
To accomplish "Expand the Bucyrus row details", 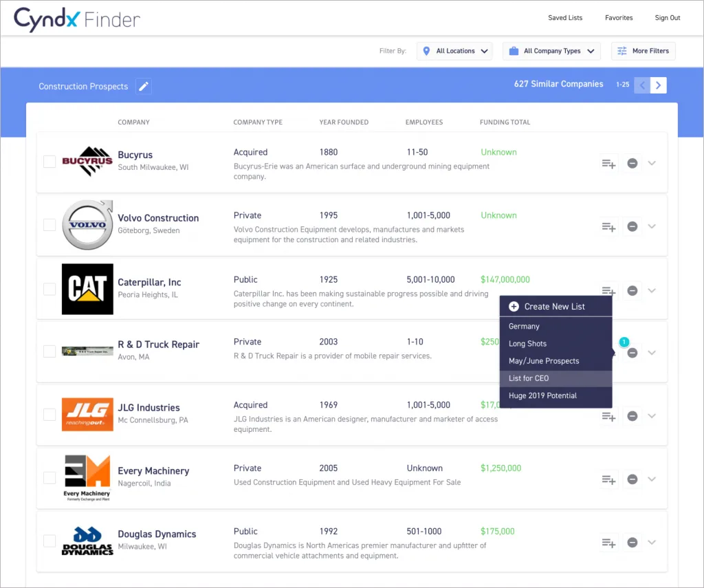I will pyautogui.click(x=652, y=163).
